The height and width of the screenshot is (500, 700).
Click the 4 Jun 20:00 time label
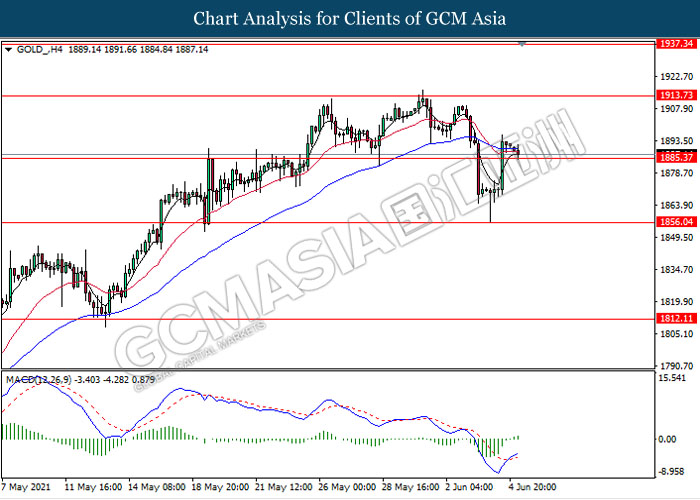[533, 487]
